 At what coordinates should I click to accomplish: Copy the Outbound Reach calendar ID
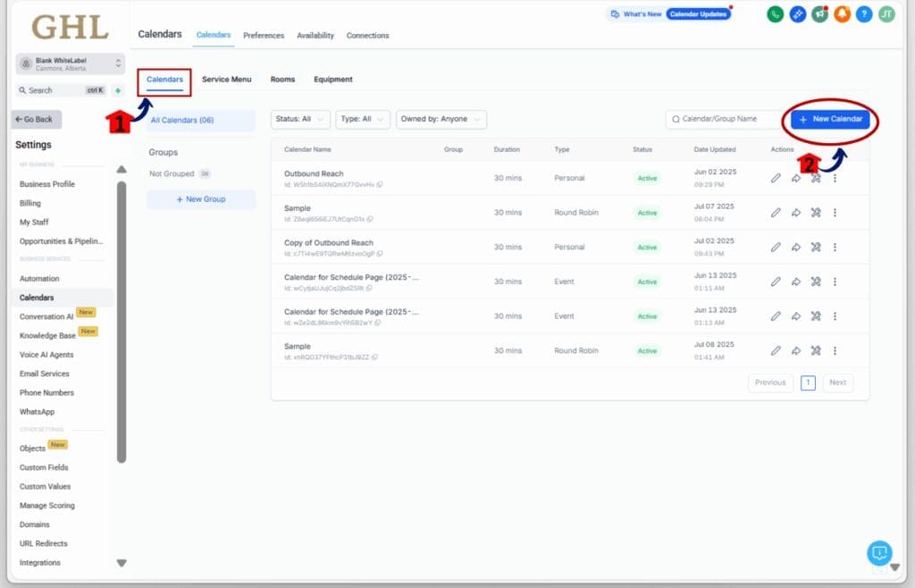[x=380, y=184]
